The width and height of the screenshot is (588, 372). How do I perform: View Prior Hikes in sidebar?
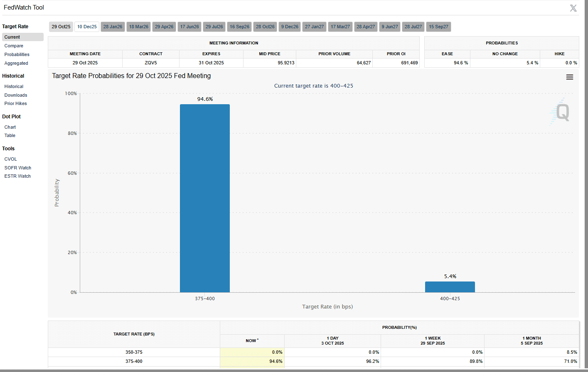(x=16, y=103)
